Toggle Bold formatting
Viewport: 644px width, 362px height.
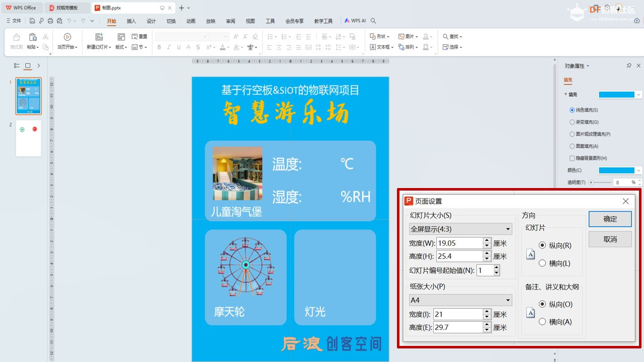point(159,47)
